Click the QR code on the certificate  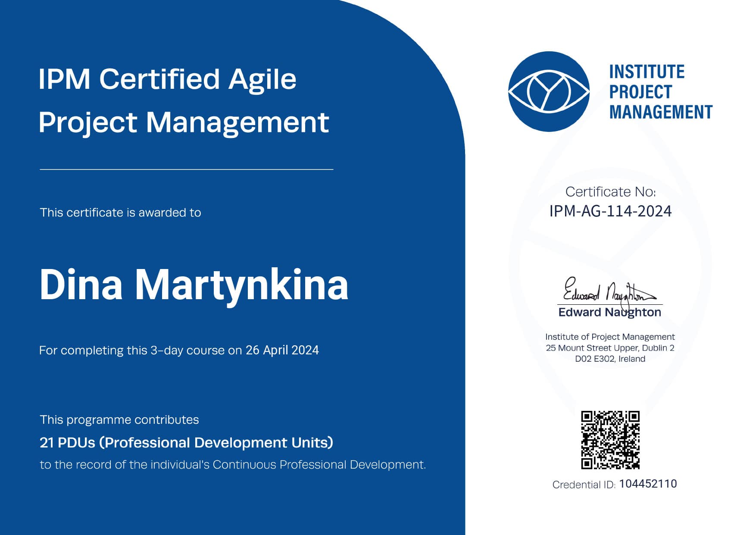click(x=610, y=440)
